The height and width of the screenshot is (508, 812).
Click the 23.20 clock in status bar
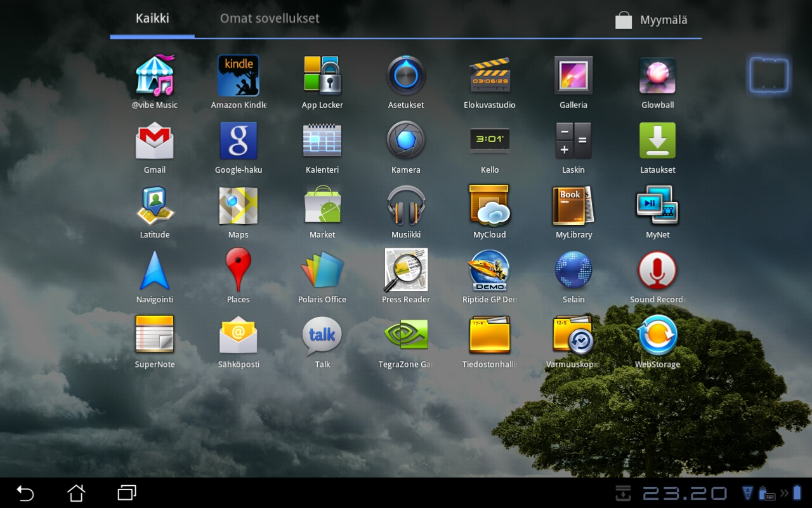point(685,493)
